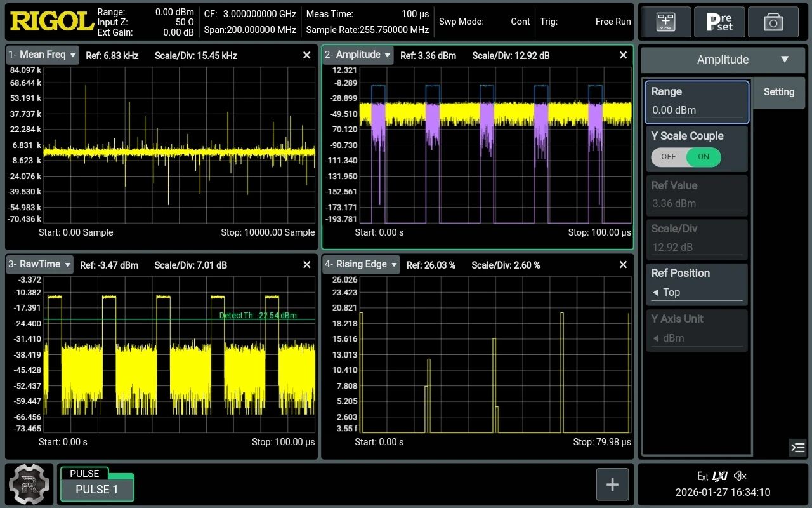Close the Rising Edge window
Image resolution: width=812 pixels, height=508 pixels.
click(623, 265)
